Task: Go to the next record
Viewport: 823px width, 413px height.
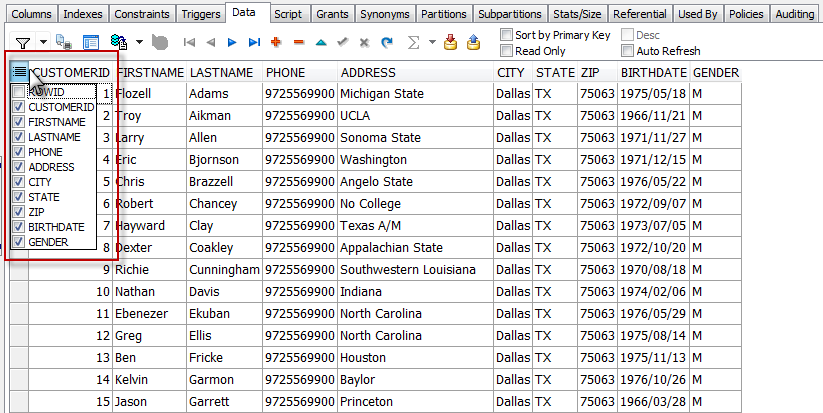Action: pos(231,43)
